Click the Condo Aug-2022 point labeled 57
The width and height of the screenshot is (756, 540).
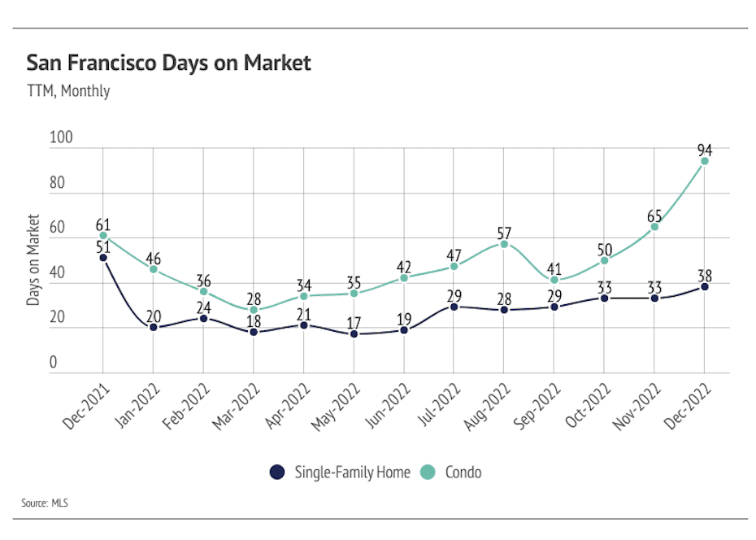pos(504,245)
